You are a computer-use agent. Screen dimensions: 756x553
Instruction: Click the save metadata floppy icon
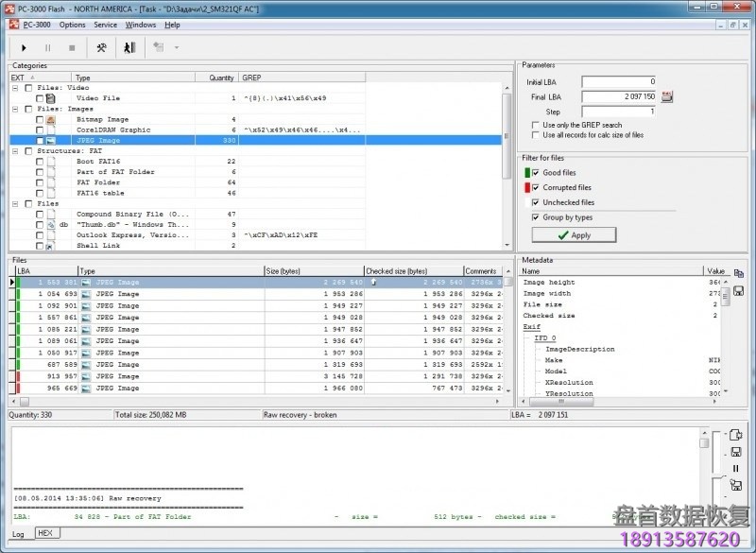(x=738, y=290)
